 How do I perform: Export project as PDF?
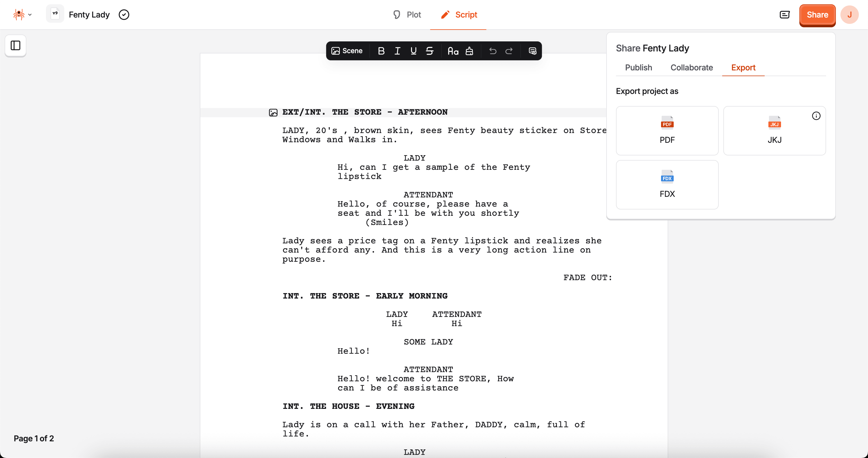(x=667, y=130)
